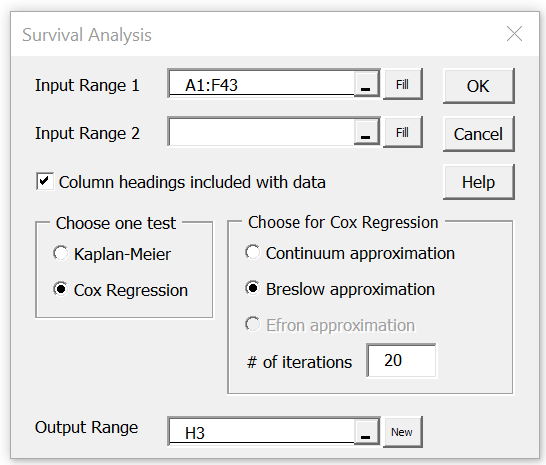
Task: Choose Breslow approximation option
Action: pyautogui.click(x=253, y=288)
